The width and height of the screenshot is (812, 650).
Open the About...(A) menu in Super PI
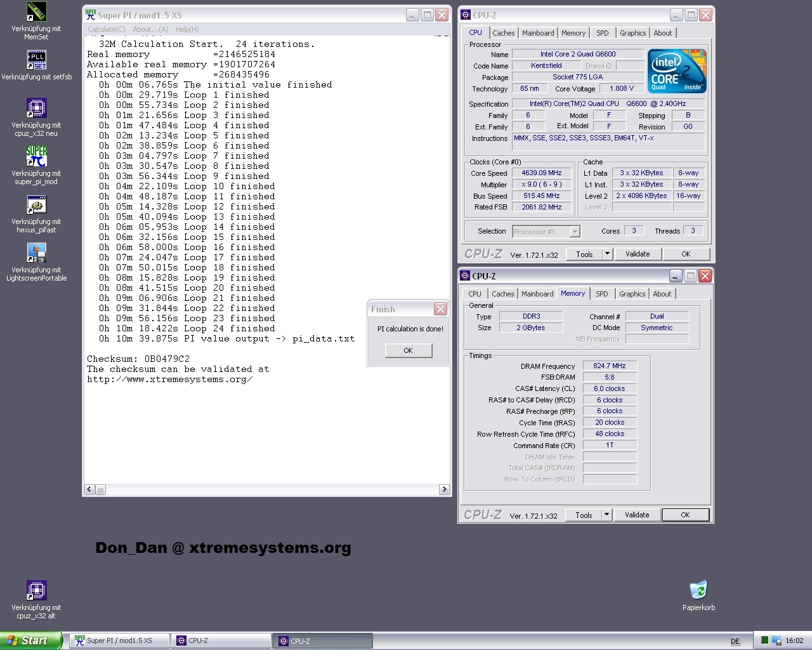coord(150,29)
